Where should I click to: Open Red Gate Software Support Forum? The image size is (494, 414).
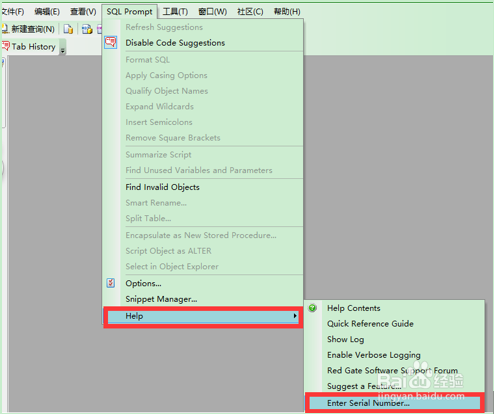tap(392, 371)
